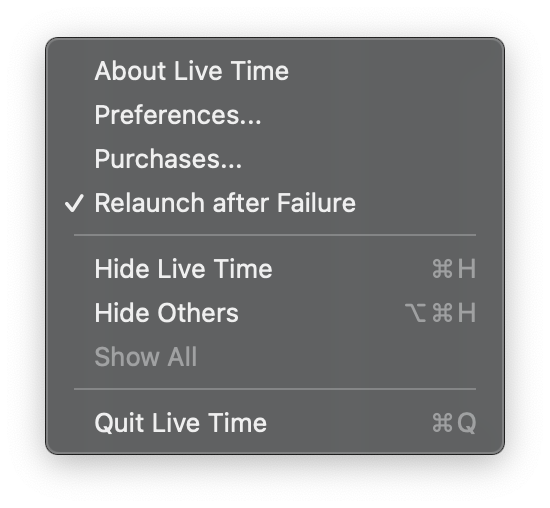This screenshot has height=508, width=550.
Task: Open Preferences... from the menu
Action: pos(275,115)
